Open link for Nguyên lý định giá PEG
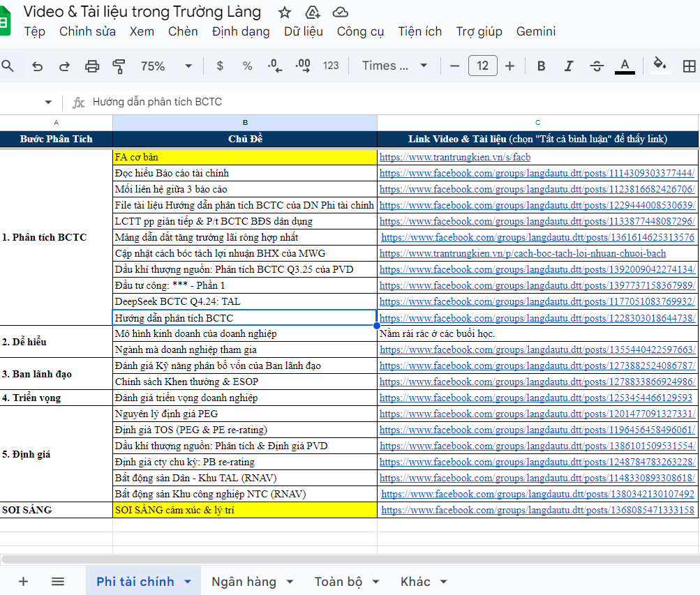The width and height of the screenshot is (700, 595). 537,414
